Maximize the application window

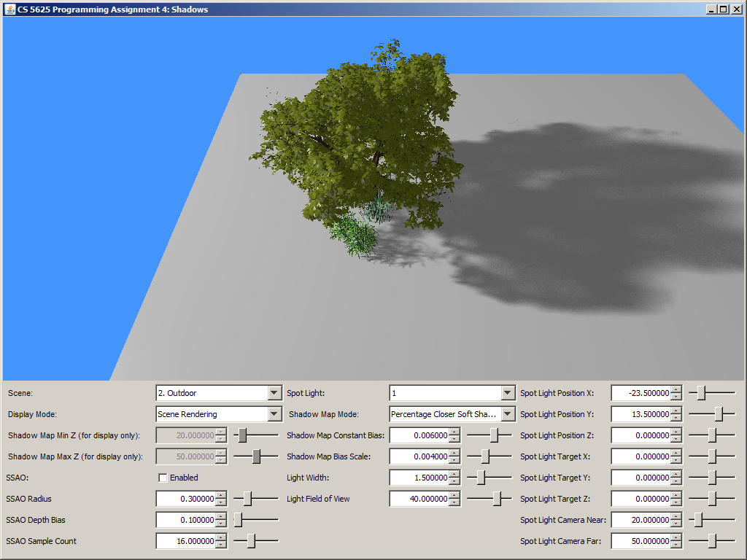[x=723, y=9]
